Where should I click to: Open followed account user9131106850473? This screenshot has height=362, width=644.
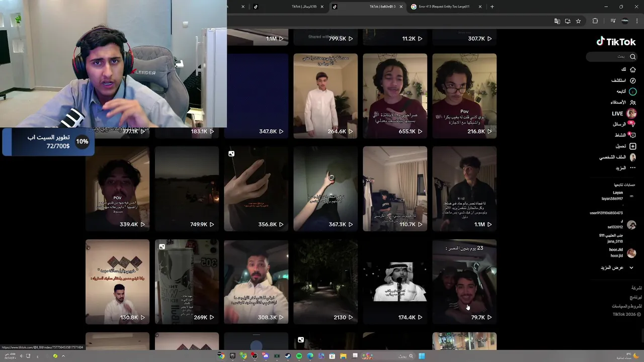point(606,213)
